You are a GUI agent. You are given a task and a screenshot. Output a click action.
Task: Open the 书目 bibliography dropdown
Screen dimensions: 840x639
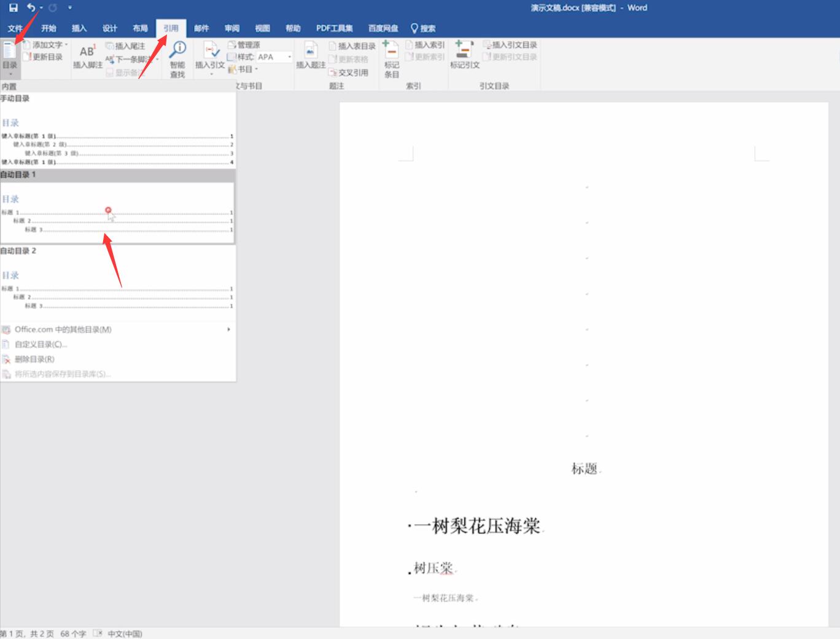[243, 69]
